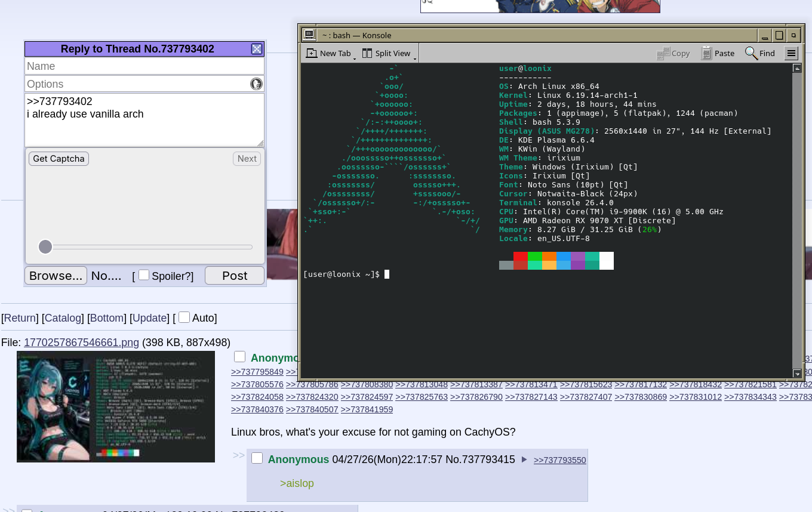The image size is (812, 512).
Task: Jump via the Bottom link
Action: tap(107, 318)
